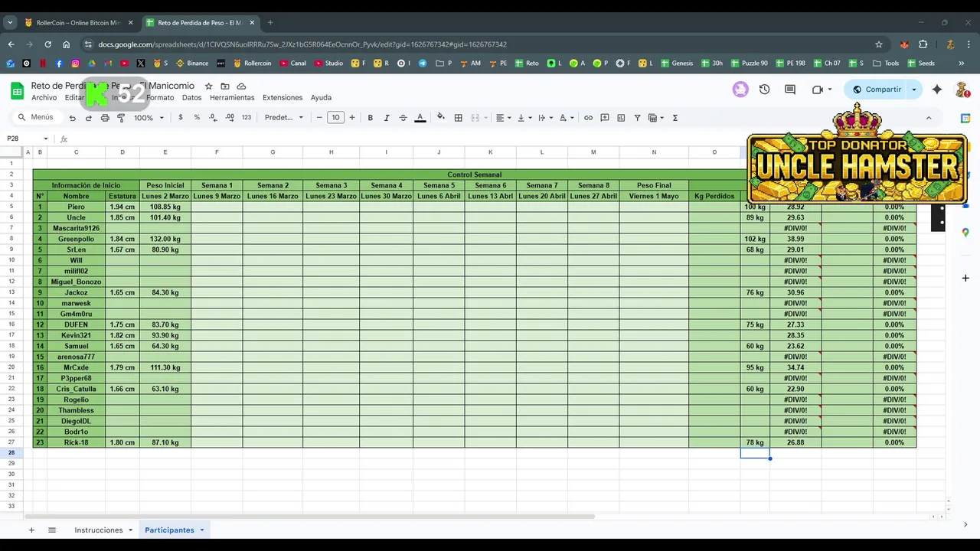Open the 123 number format menu
The image size is (980, 551).
[247, 118]
